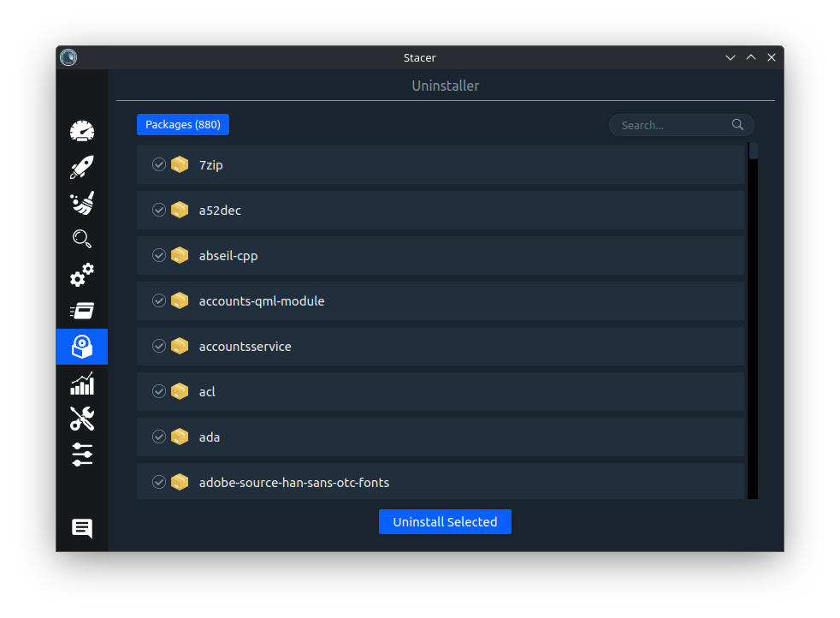Check the 7zip package checkbox
Image resolution: width=840 pixels, height=618 pixels.
158,164
